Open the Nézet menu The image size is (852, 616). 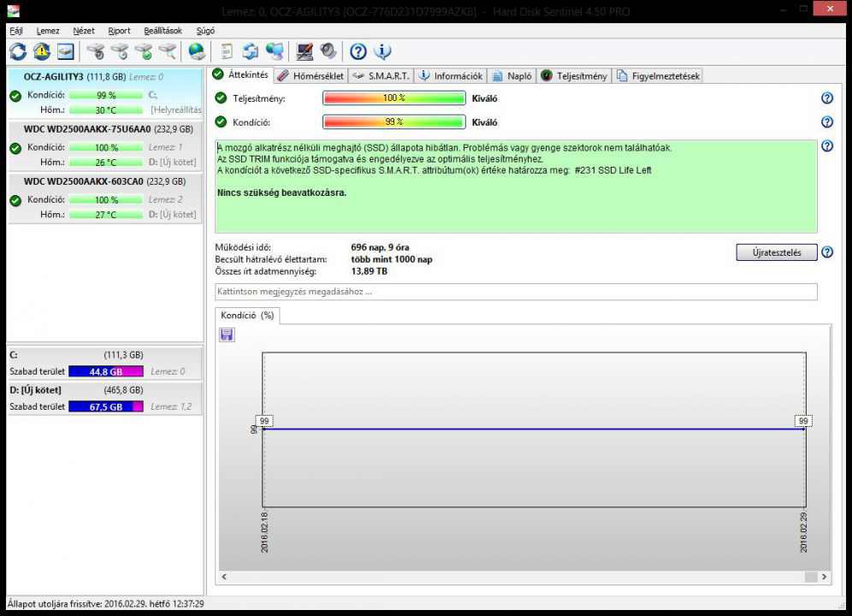[84, 31]
